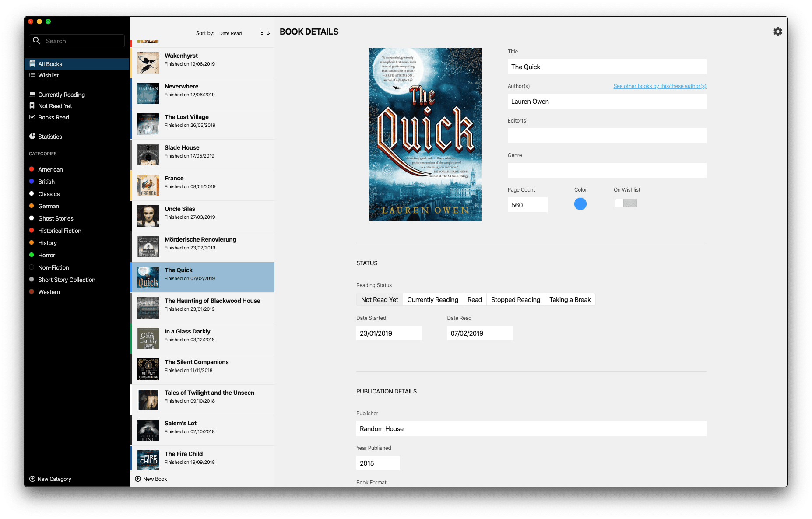Set reading status to Currently Reading
This screenshot has height=519, width=812.
coord(432,300)
